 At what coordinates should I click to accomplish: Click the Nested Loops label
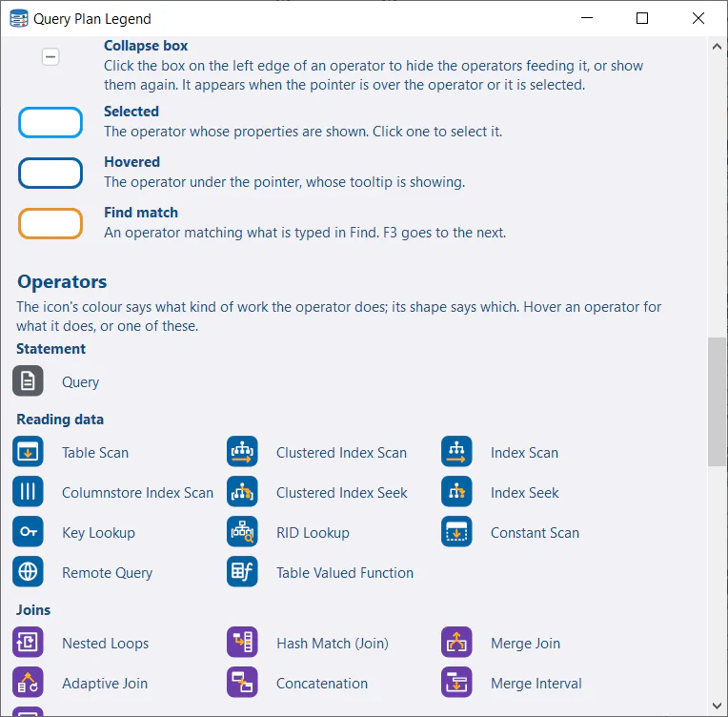click(106, 644)
